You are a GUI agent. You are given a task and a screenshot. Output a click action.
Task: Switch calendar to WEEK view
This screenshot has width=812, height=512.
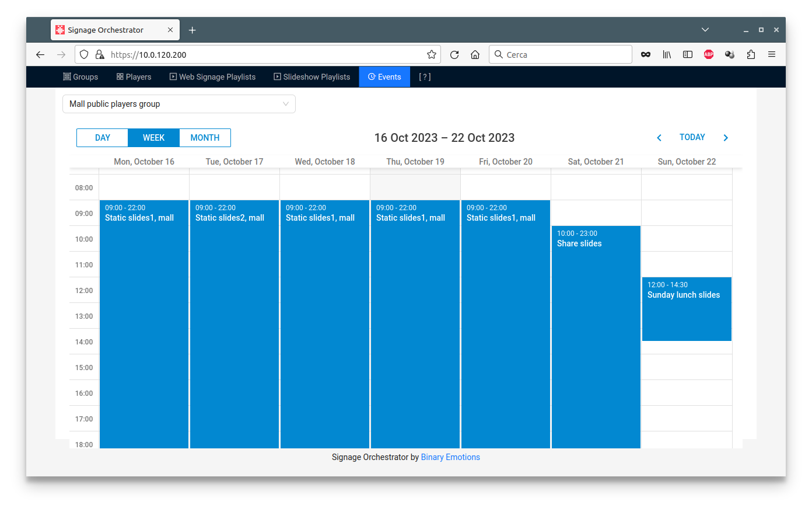click(153, 138)
